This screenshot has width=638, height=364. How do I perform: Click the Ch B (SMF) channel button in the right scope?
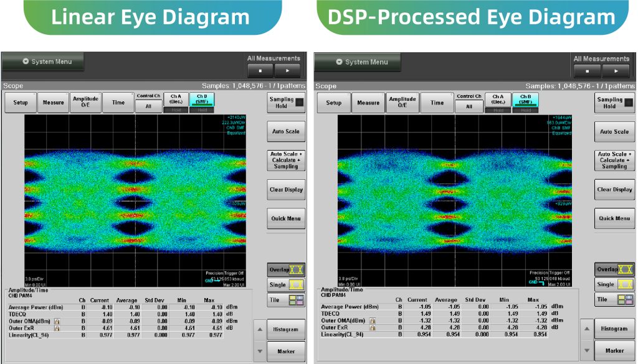526,100
